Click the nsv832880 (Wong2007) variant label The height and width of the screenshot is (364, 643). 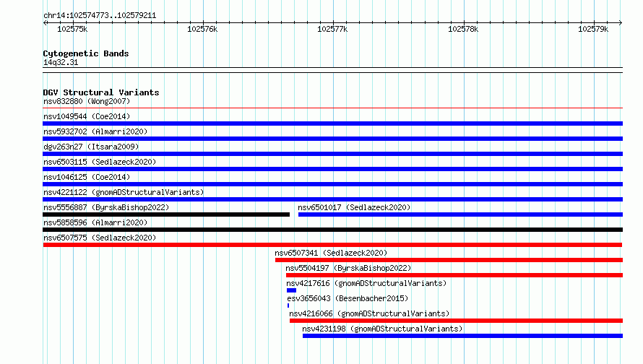(87, 101)
